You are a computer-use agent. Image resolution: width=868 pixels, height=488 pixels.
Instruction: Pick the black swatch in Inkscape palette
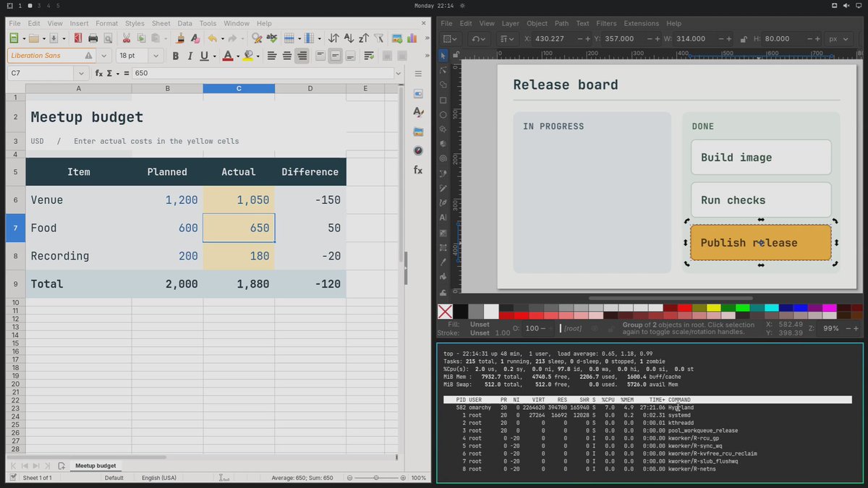point(460,312)
